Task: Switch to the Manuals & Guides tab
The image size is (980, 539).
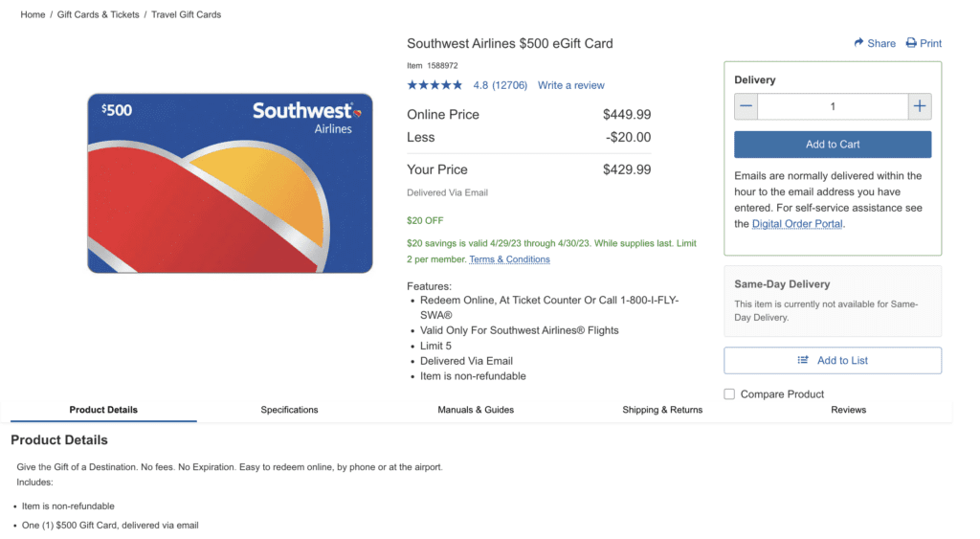Action: click(476, 410)
